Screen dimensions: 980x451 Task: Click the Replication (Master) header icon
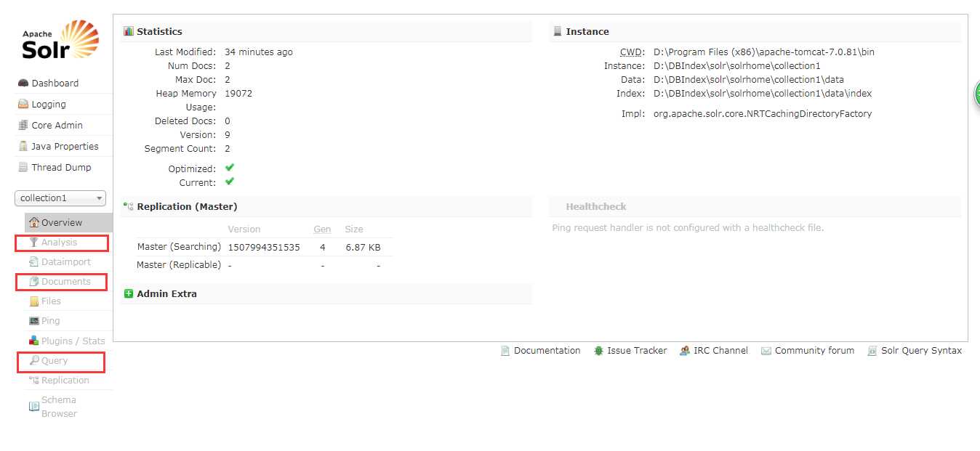point(129,206)
